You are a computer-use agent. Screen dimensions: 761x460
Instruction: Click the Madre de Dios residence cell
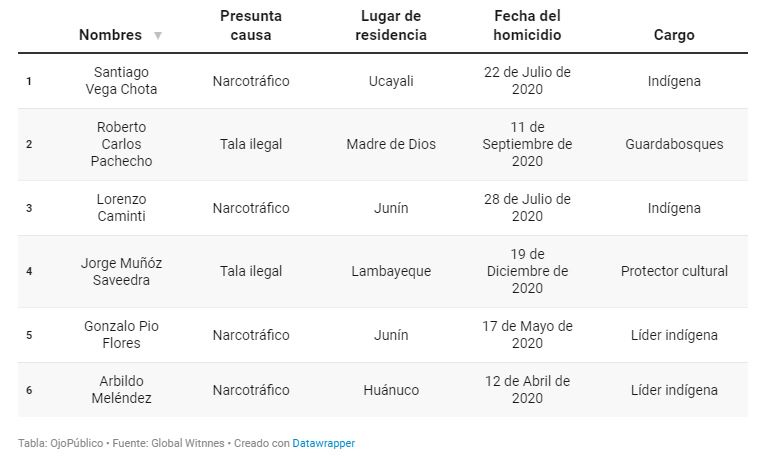click(x=391, y=144)
